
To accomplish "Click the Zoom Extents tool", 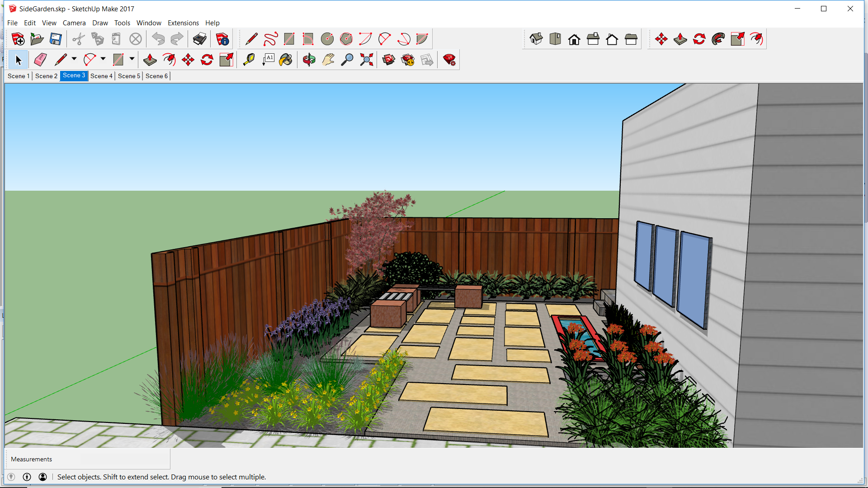I will click(366, 60).
